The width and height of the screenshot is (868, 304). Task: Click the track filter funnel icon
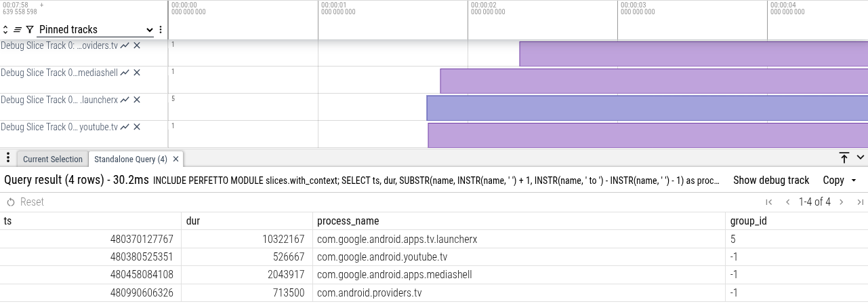30,30
